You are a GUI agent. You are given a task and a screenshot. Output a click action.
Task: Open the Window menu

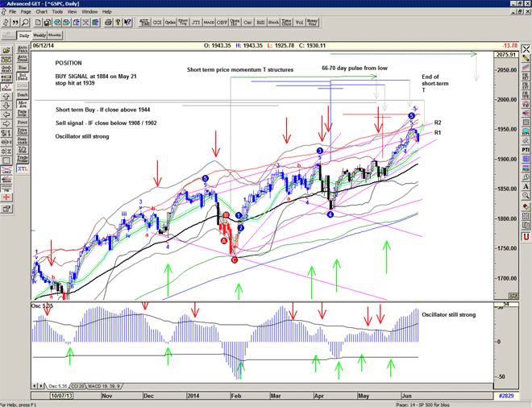[x=88, y=12]
